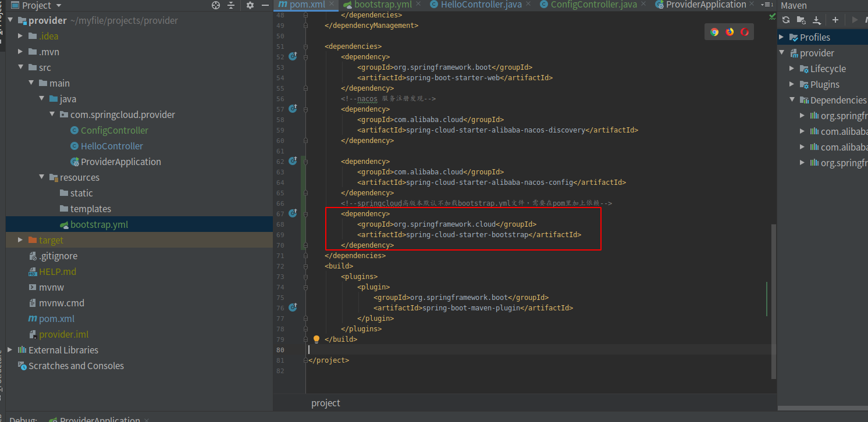Viewport: 868px width, 422px height.
Task: Select bootstrap.yml file in Project tree
Action: [99, 224]
